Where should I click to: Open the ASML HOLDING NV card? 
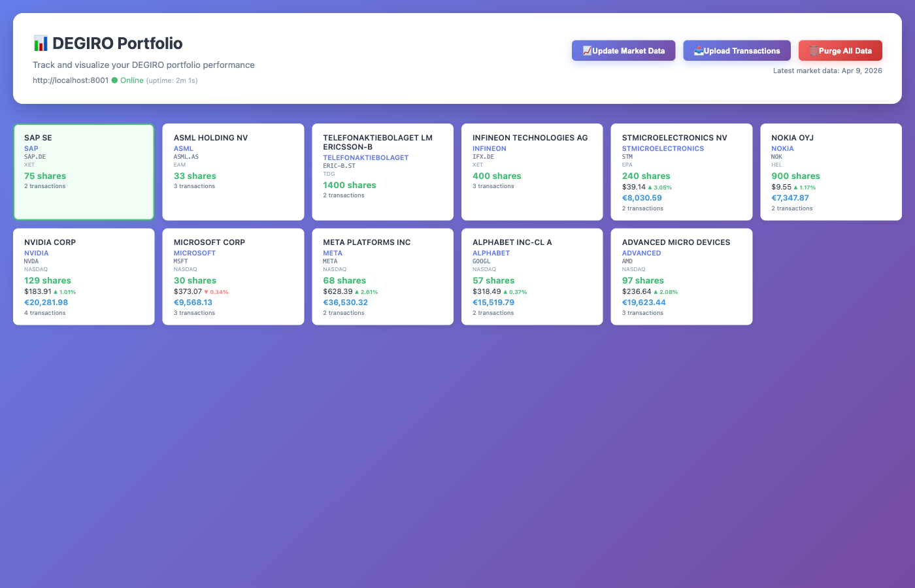[x=233, y=172]
